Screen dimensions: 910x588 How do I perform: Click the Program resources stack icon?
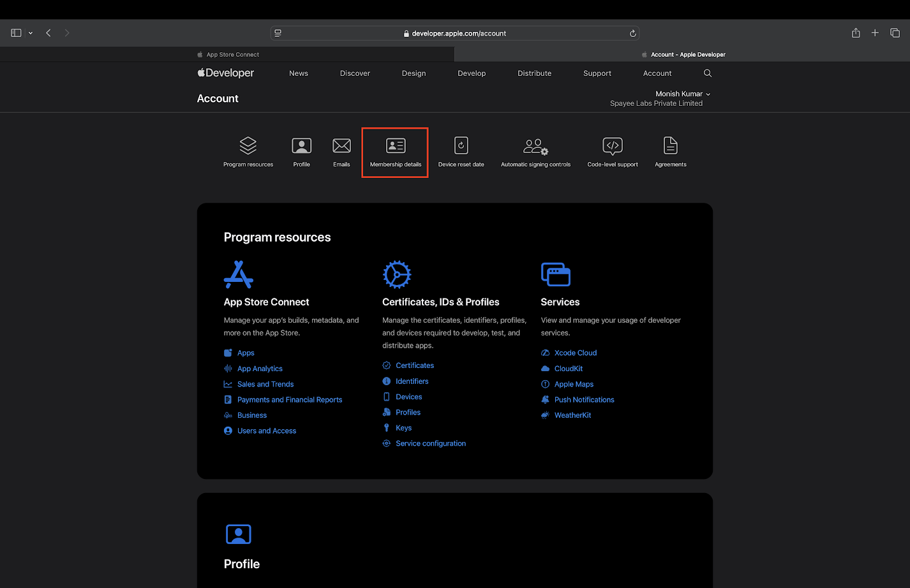(x=248, y=146)
